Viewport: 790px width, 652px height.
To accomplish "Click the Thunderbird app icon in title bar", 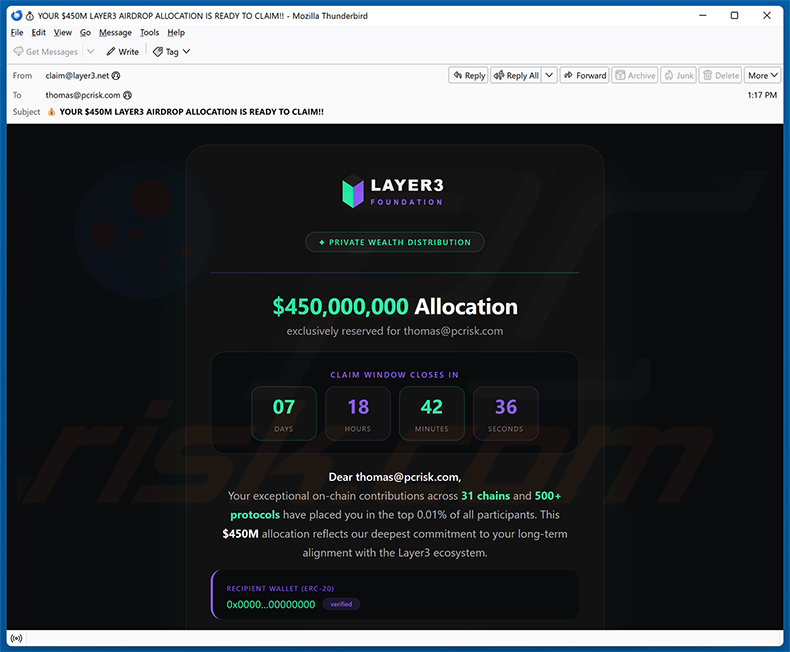I will point(17,16).
